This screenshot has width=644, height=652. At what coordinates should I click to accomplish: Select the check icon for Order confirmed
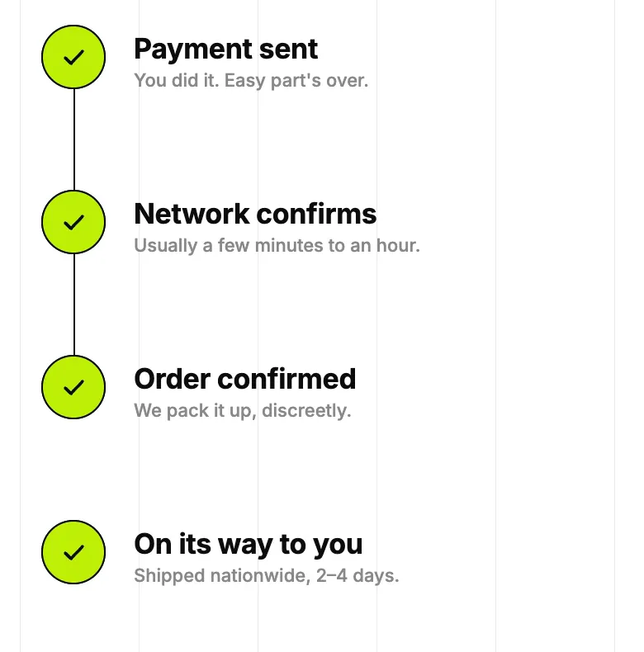73,387
